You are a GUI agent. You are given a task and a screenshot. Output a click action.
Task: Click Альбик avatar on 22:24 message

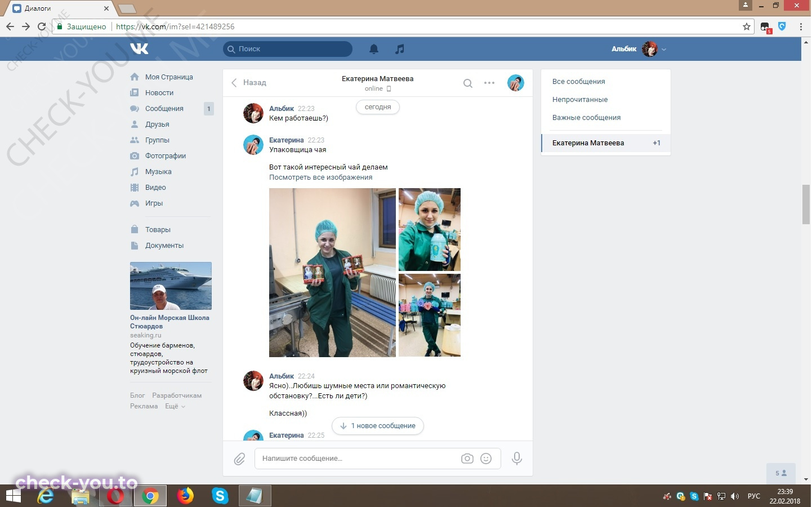coord(253,381)
